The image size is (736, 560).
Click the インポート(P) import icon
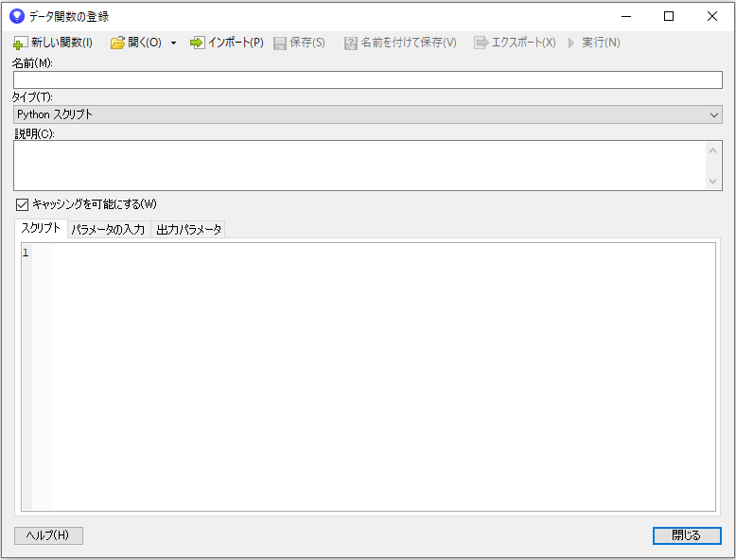click(197, 43)
